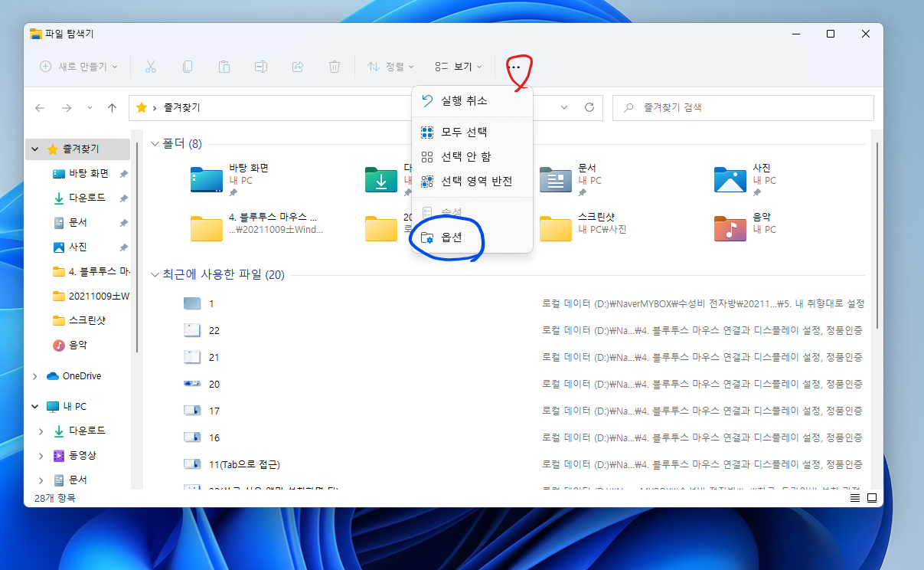This screenshot has width=924, height=570.
Task: Switch to details view icon in status bar
Action: coord(855,498)
